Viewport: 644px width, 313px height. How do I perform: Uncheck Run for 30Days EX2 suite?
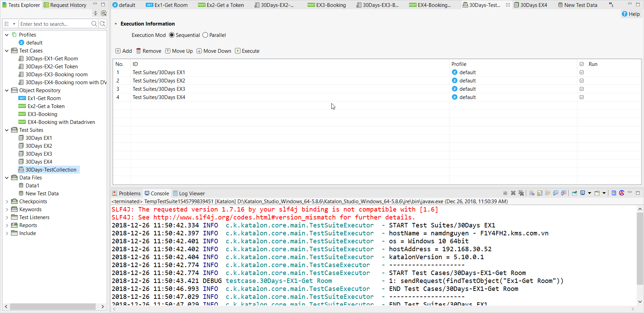click(x=581, y=81)
